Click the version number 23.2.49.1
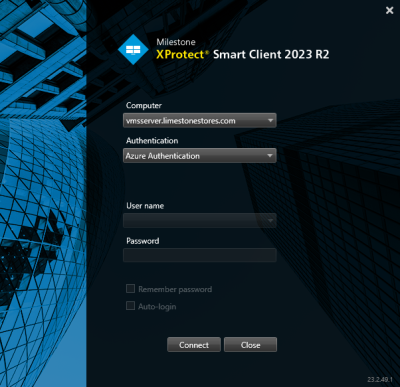Image resolution: width=400 pixels, height=387 pixels. [x=380, y=380]
